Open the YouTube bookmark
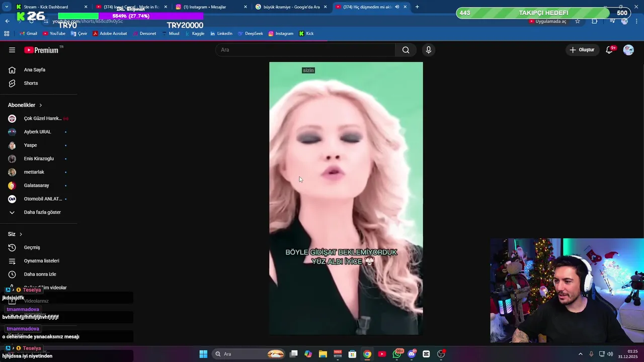The width and height of the screenshot is (644, 362). (54, 34)
